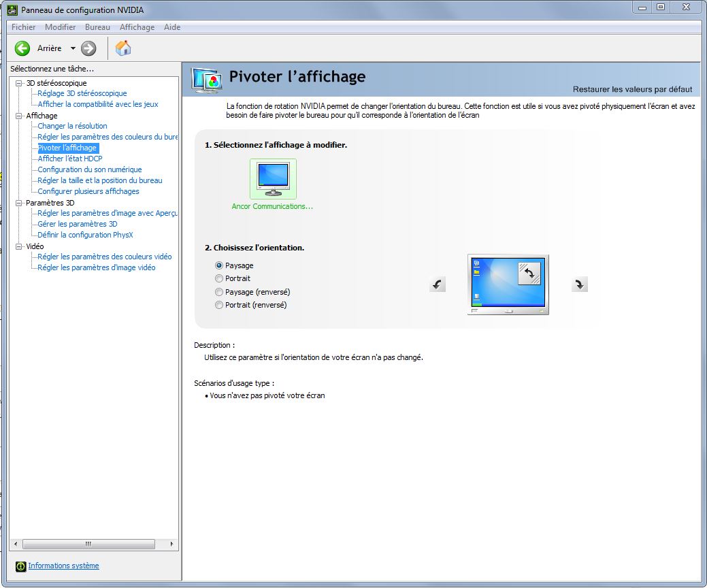Open Afficher la compatibilité avec les jeux
Screen dimensions: 707x588
98,104
